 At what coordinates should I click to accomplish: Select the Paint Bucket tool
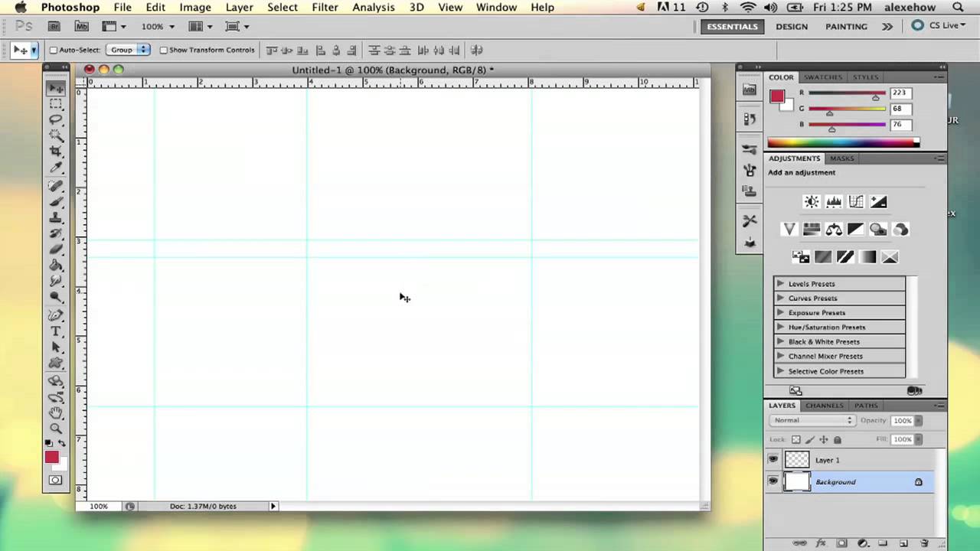pos(56,266)
